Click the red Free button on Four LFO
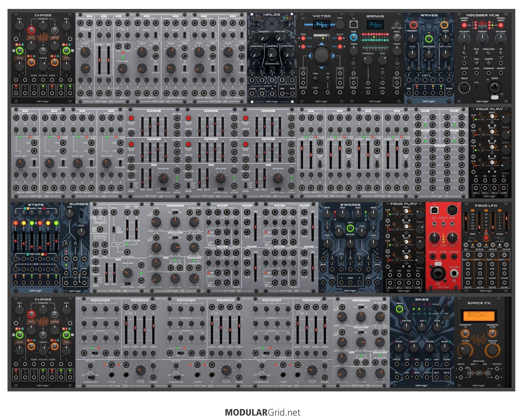This screenshot has height=420, width=526. click(486, 238)
